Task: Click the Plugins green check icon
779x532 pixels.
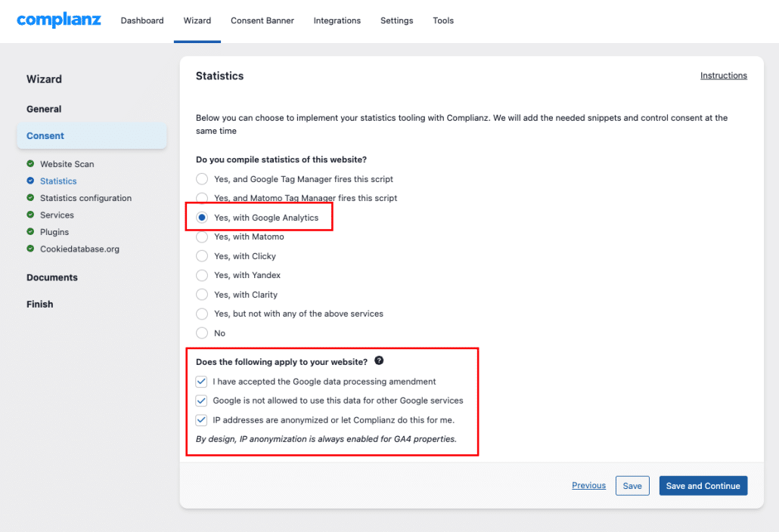Action: pyautogui.click(x=30, y=231)
